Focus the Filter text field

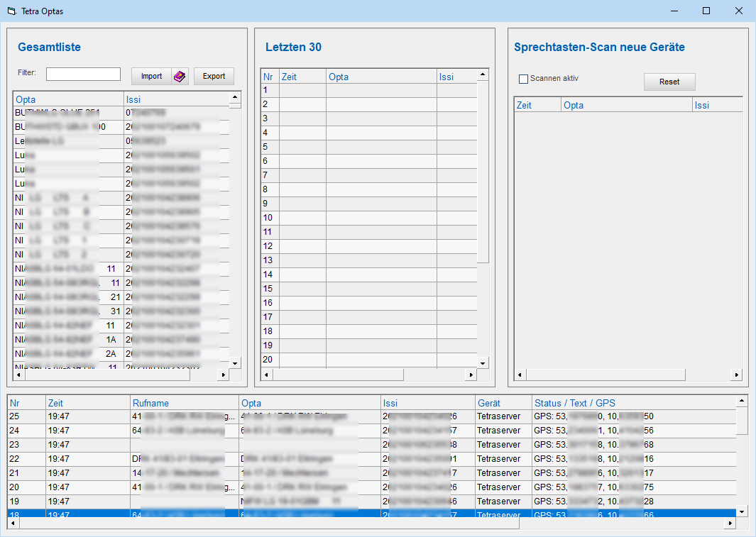click(83, 74)
